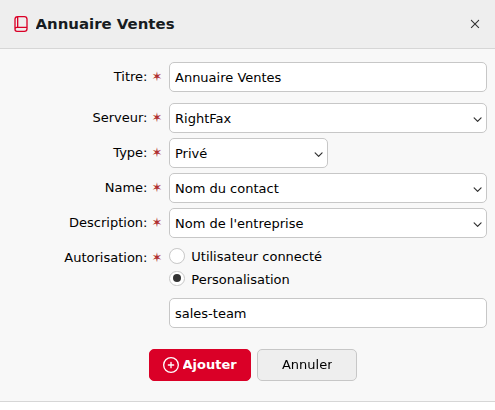Close the Annuaire Ventes dialog

[475, 24]
